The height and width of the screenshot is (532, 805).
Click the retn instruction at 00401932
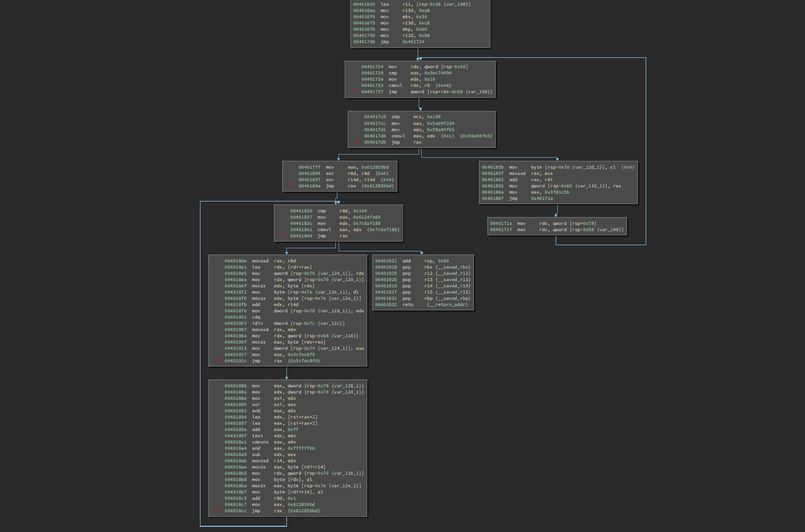click(x=408, y=305)
